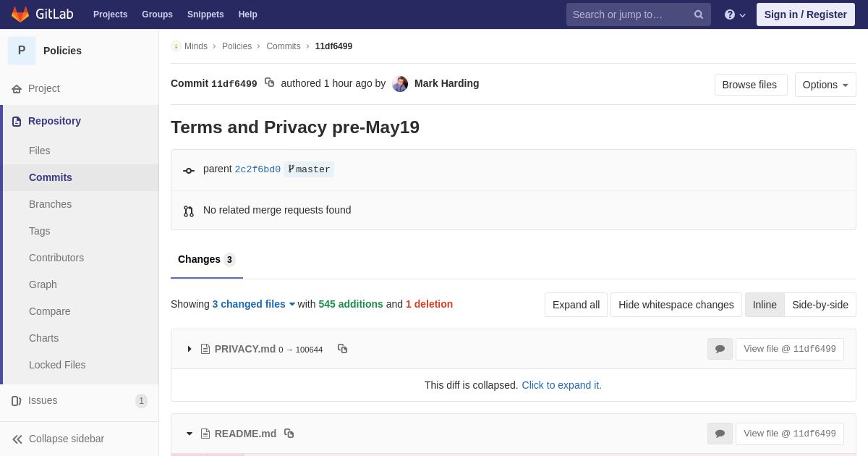
Task: Collapse the README.md diff caret
Action: [190, 434]
